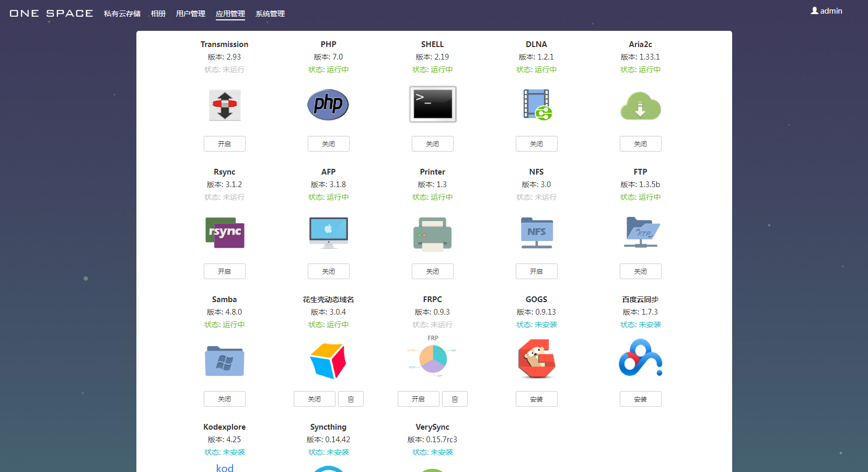868x472 pixels.
Task: Click the trash icon for 花生壳动态域名
Action: tap(351, 399)
